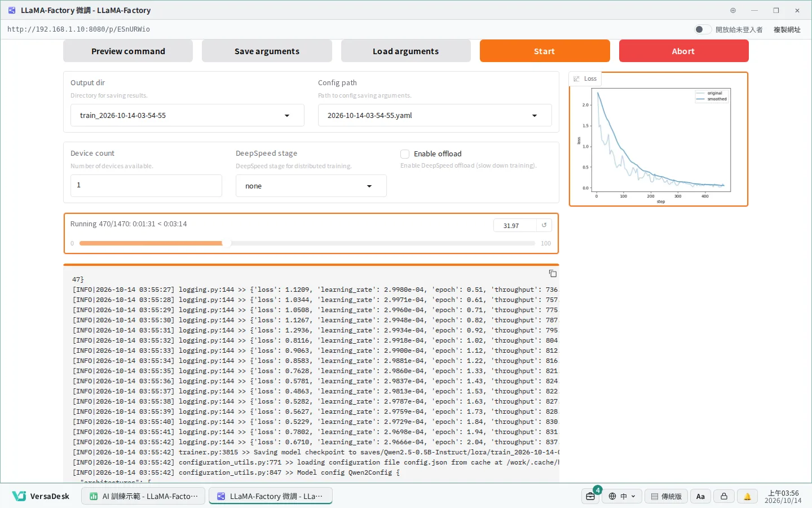
Task: Expand the Output dir dropdown
Action: [187, 115]
